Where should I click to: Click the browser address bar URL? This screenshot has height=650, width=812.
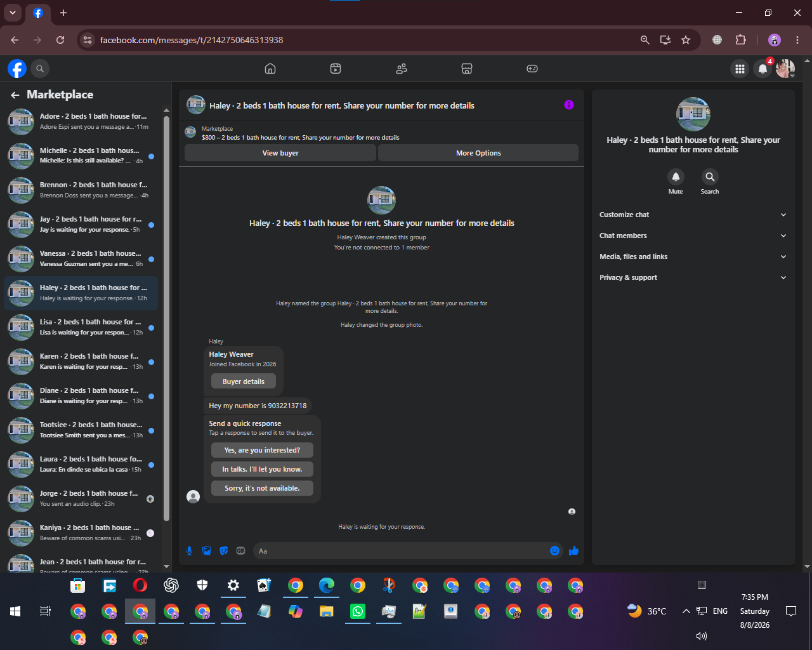(192, 40)
